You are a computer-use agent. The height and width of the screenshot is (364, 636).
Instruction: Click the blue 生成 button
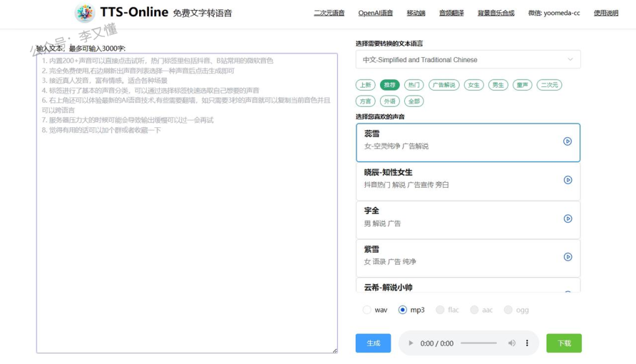coord(373,344)
